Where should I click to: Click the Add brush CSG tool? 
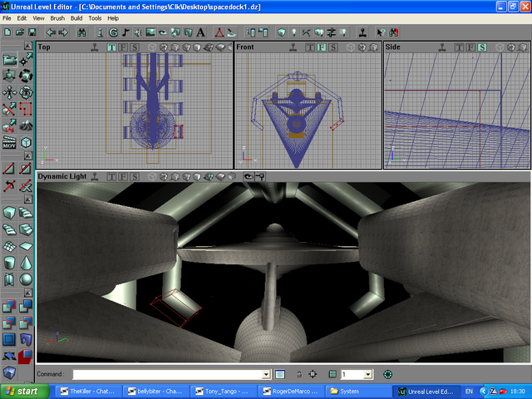click(x=9, y=306)
